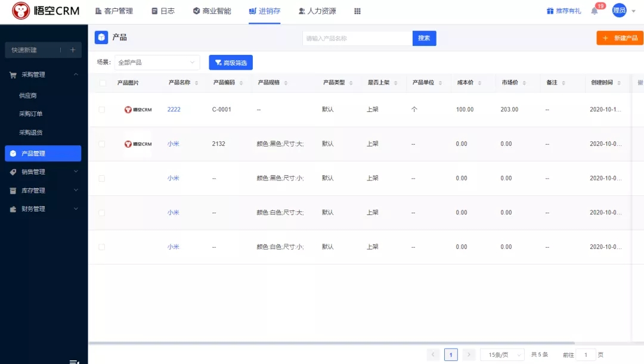Screen dimensions: 644x364
Task: Sort by 备注 column arrows
Action: pyautogui.click(x=563, y=83)
